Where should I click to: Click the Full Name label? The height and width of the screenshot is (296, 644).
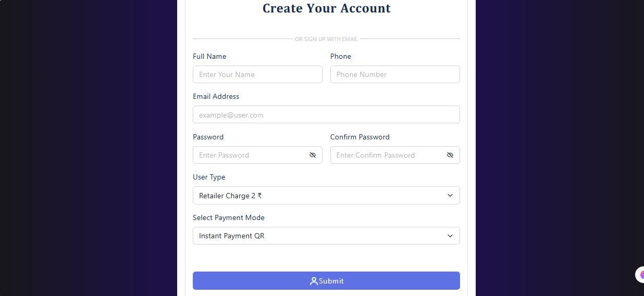pyautogui.click(x=209, y=56)
